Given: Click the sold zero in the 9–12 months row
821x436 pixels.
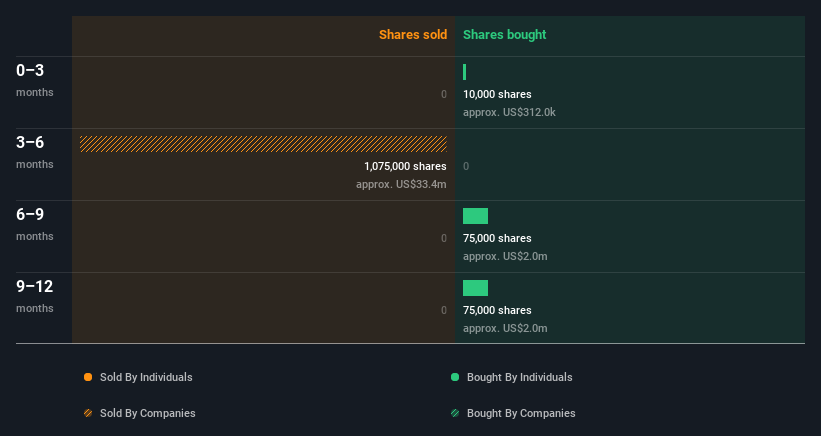Looking at the screenshot, I should coord(444,310).
